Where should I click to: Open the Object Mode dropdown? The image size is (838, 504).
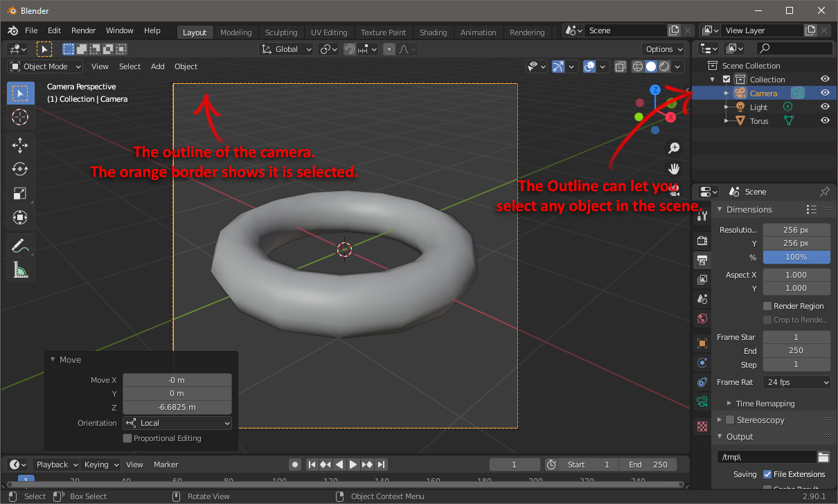(x=46, y=66)
